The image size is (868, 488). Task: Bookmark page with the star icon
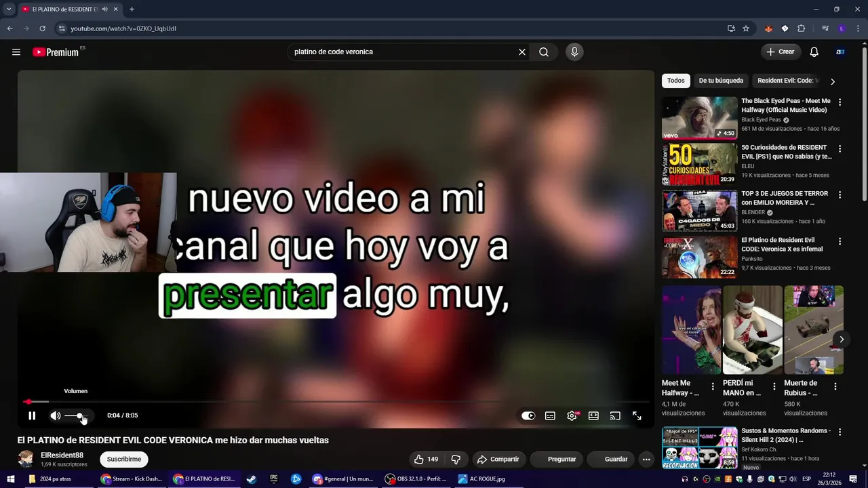[x=746, y=28]
